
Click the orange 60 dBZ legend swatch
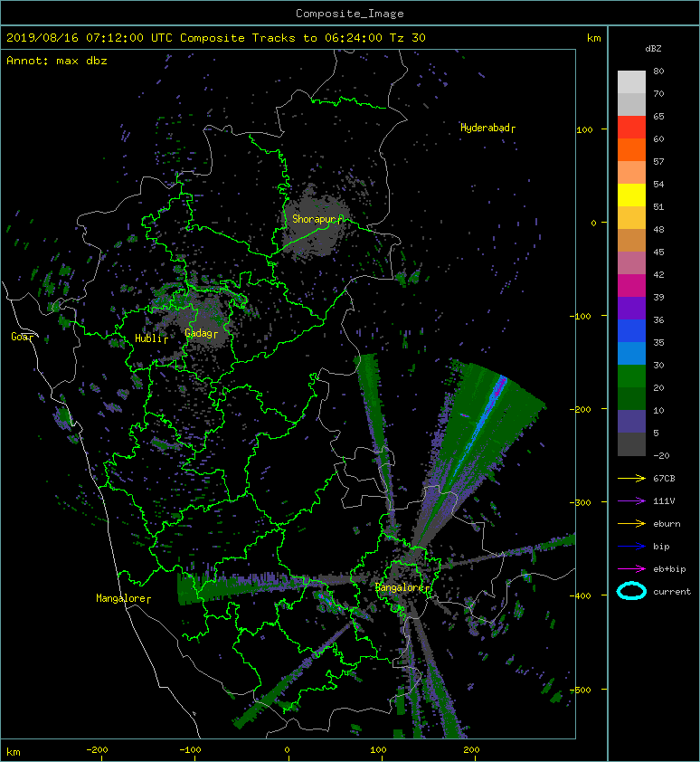click(x=631, y=149)
